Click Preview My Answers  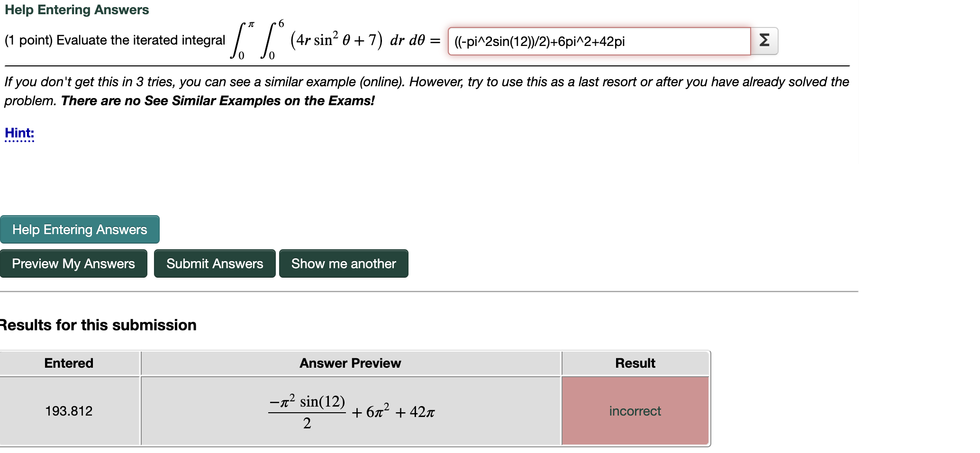(x=73, y=264)
